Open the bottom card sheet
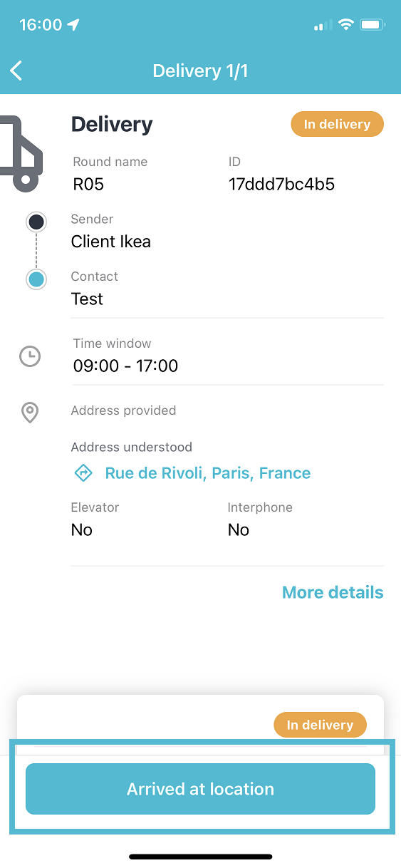The height and width of the screenshot is (868, 401). (x=200, y=725)
